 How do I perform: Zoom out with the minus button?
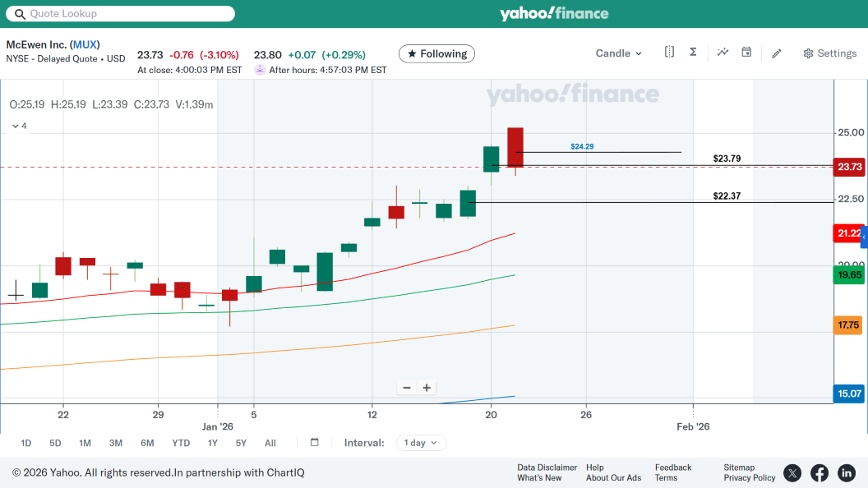[407, 388]
